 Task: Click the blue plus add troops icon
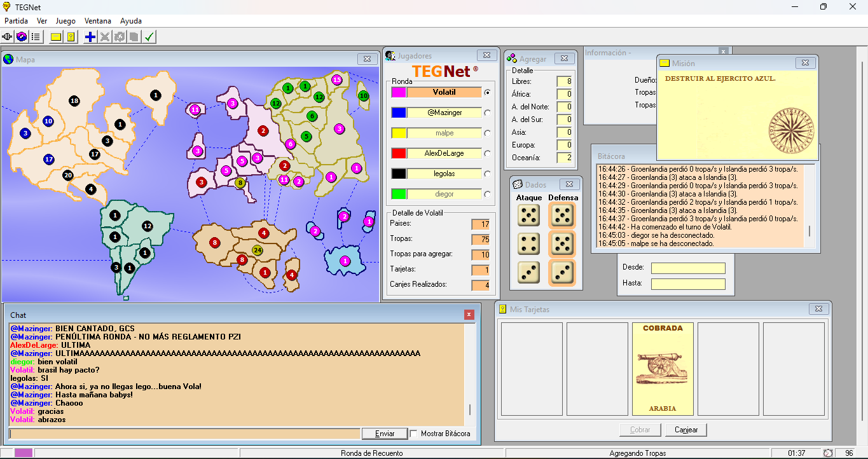click(90, 37)
